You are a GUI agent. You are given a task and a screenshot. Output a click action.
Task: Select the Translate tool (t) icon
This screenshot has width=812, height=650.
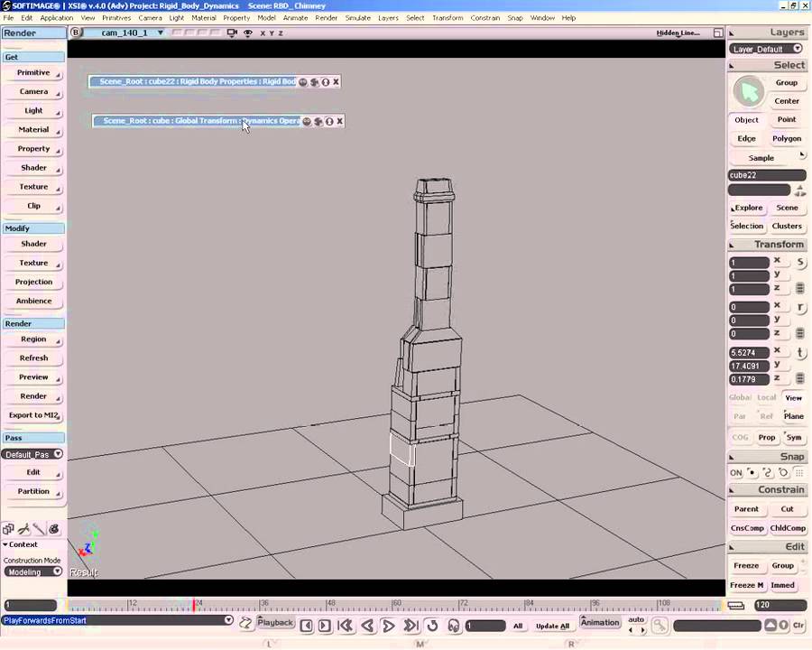[800, 352]
